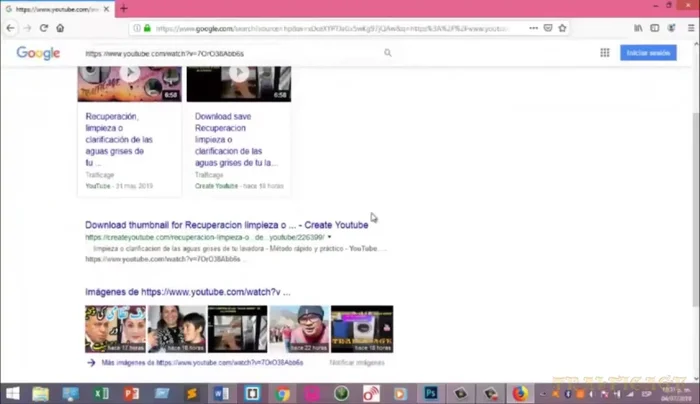Open File Explorer from taskbar
Image resolution: width=700 pixels, height=404 pixels.
pos(40,393)
